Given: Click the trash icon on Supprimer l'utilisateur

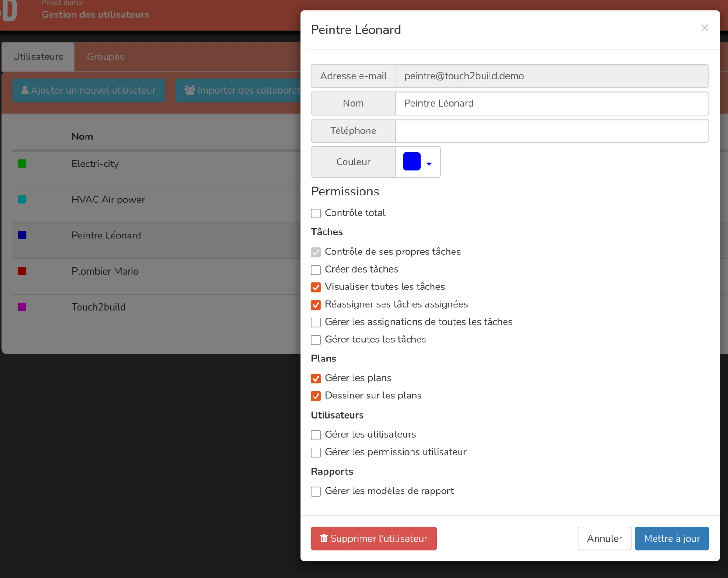Looking at the screenshot, I should coord(324,539).
